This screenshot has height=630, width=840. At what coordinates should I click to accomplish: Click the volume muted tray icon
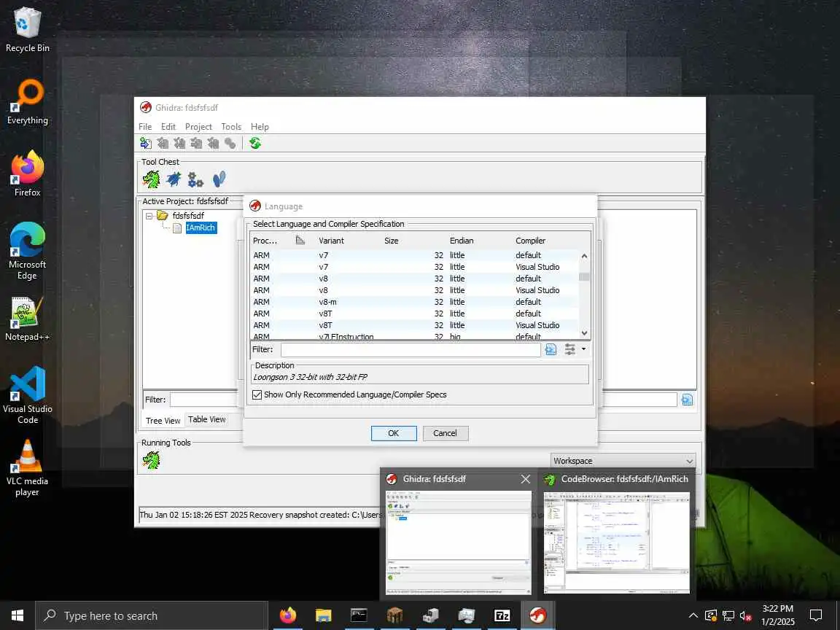tap(745, 616)
